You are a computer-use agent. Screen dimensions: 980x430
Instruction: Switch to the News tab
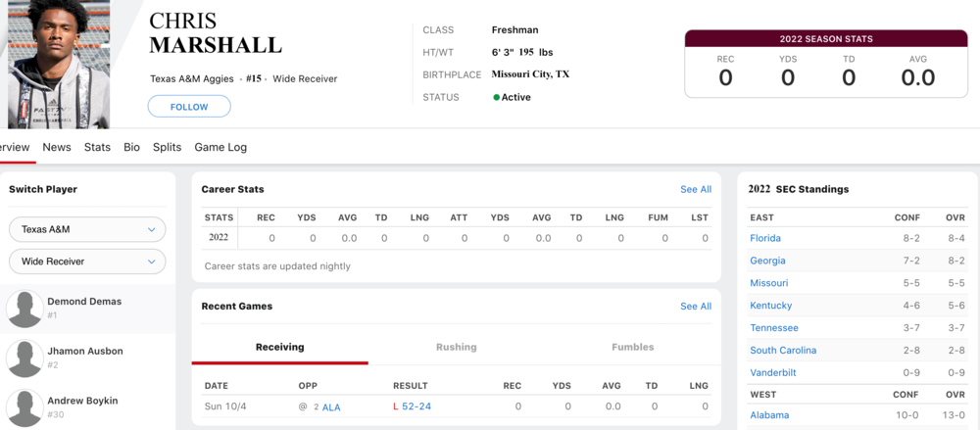[x=57, y=147]
